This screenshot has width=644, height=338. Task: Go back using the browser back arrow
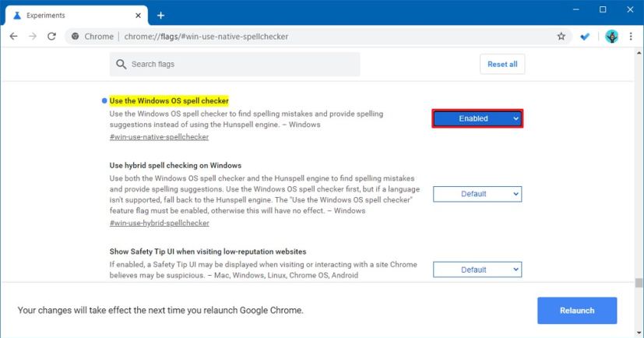pyautogui.click(x=13, y=36)
